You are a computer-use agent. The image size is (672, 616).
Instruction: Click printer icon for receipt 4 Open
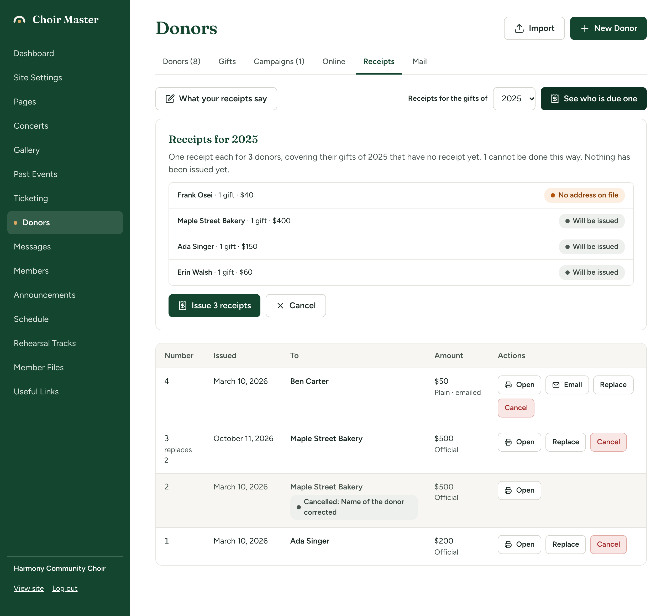(x=508, y=385)
